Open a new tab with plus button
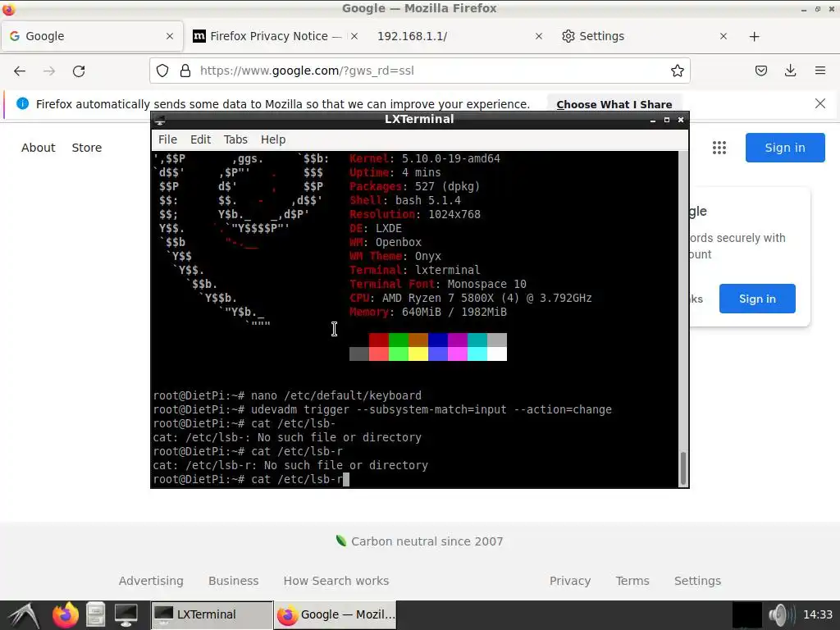840x630 pixels. click(x=755, y=36)
